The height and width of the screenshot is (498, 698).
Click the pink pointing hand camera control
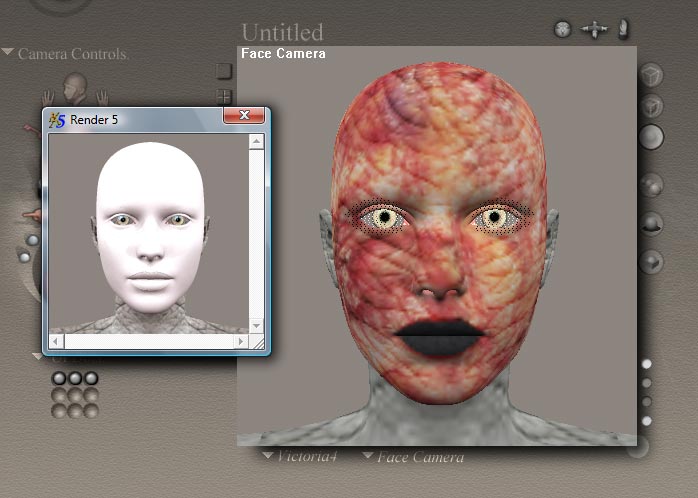[x=32, y=216]
